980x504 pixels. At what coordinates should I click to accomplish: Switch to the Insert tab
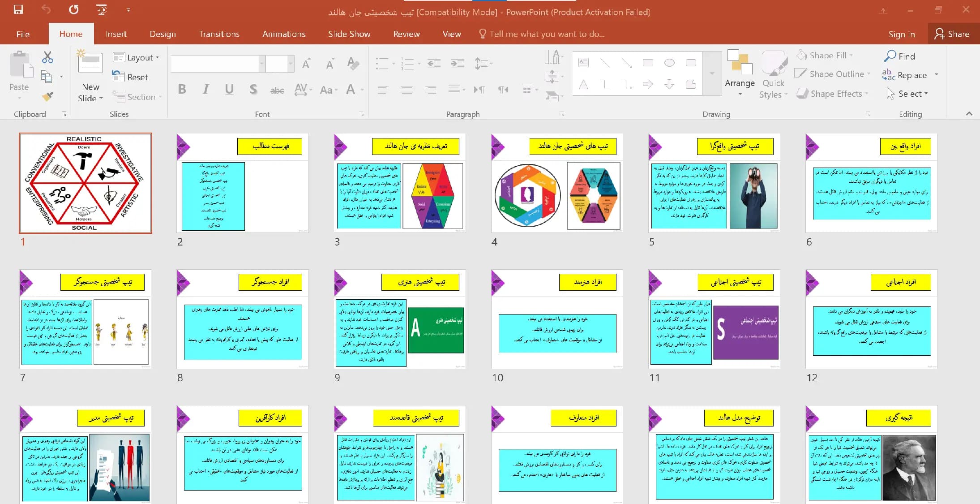[x=116, y=34]
